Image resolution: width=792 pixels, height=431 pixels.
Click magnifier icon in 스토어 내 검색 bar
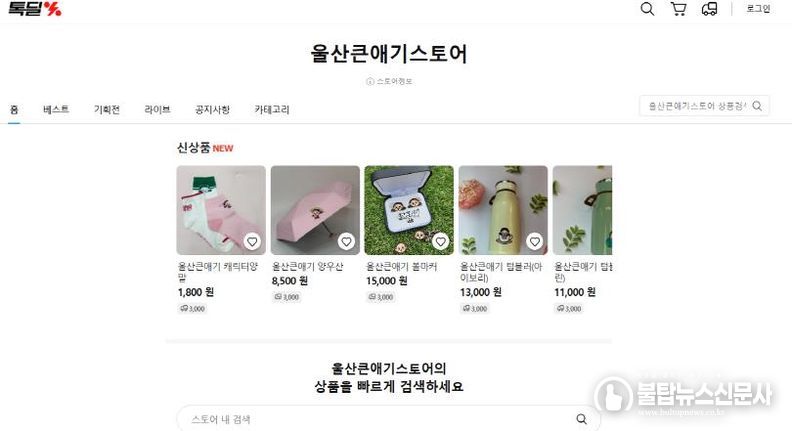pos(581,419)
